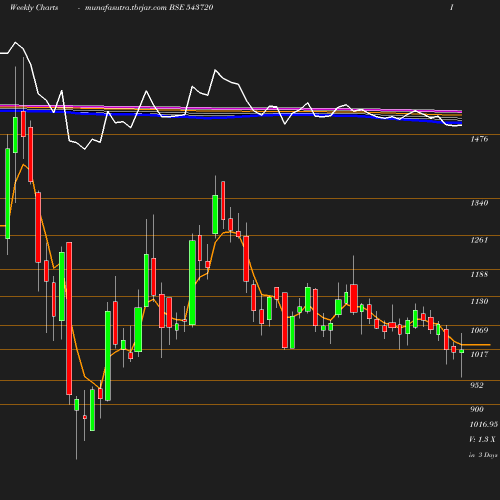Screen dimensions: 500x500
Task: Click the 1261 price level label
Action: coord(479,240)
